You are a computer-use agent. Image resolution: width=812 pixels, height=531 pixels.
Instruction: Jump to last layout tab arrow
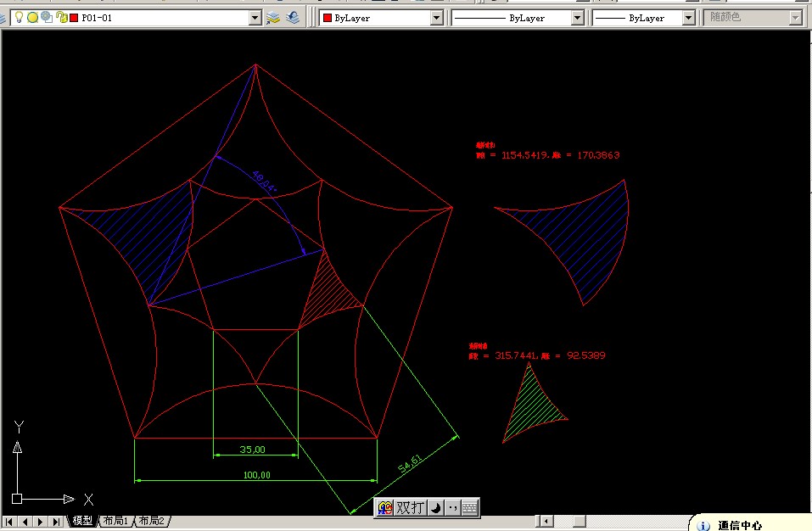(56, 522)
